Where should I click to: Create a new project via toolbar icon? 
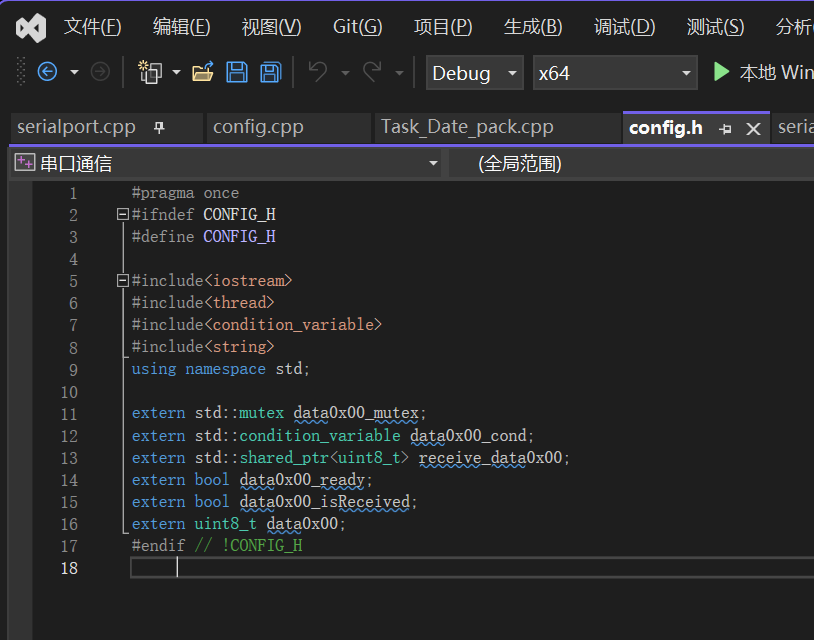150,72
